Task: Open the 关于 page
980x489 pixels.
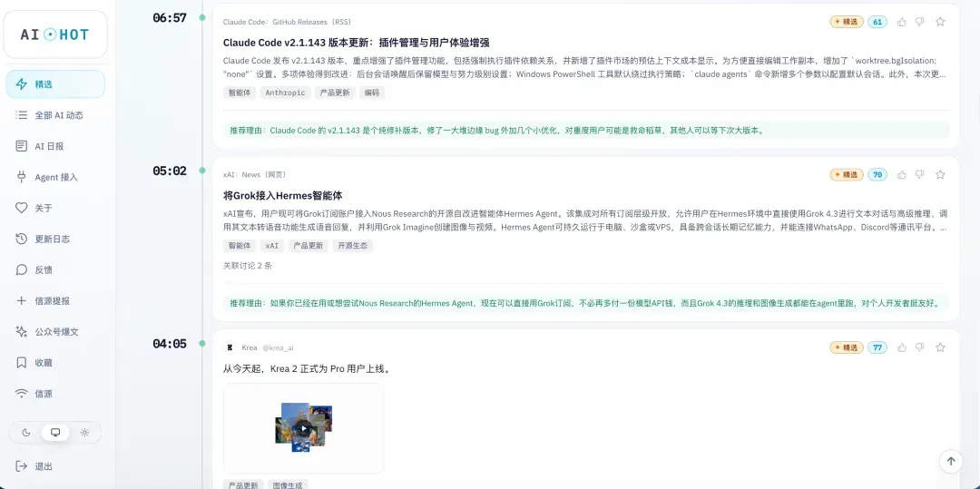Action: [55, 208]
